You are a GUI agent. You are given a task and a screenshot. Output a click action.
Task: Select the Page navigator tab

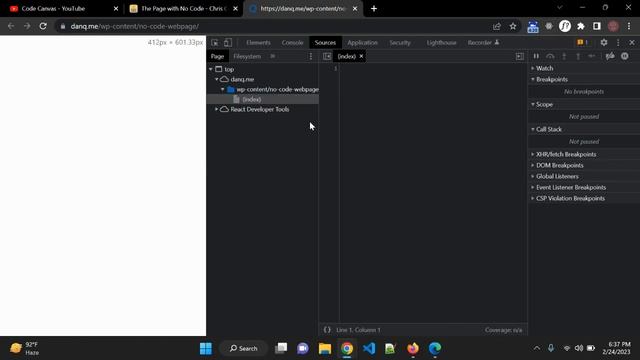coord(218,56)
